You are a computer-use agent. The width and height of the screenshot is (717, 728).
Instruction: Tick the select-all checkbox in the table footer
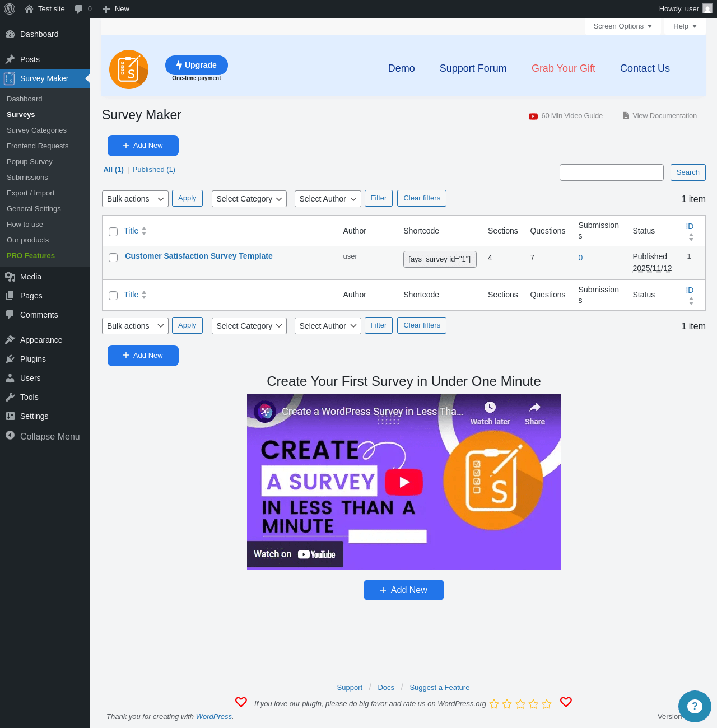point(113,296)
